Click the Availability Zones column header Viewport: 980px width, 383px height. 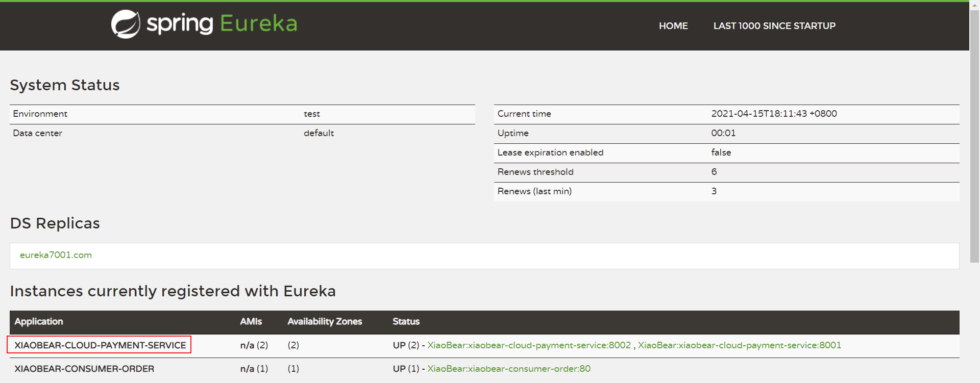click(325, 322)
